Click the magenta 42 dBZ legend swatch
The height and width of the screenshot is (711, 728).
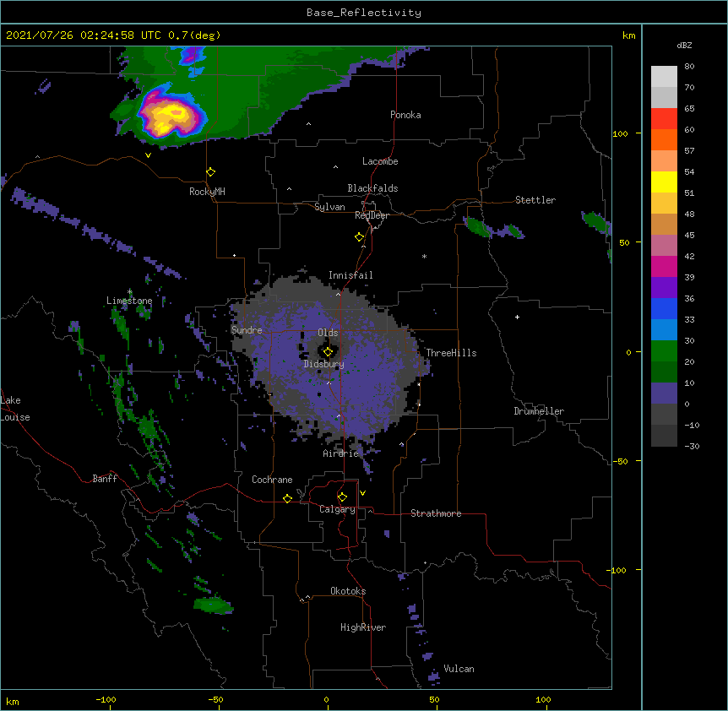(x=664, y=266)
